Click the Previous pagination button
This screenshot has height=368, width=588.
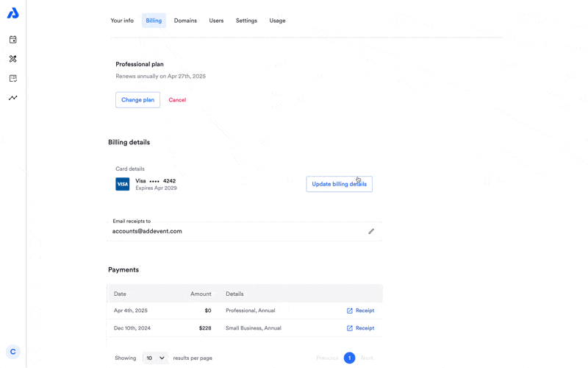(327, 358)
